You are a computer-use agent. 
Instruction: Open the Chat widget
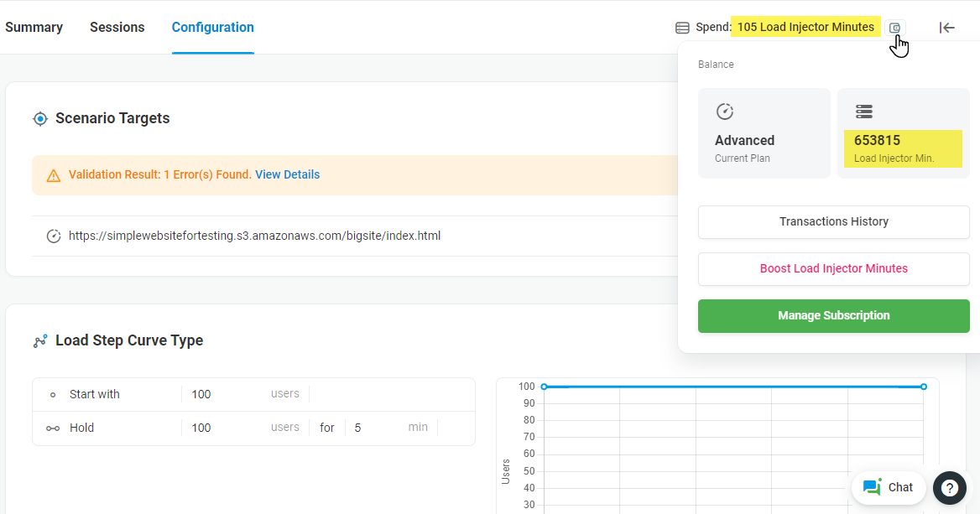click(x=888, y=487)
